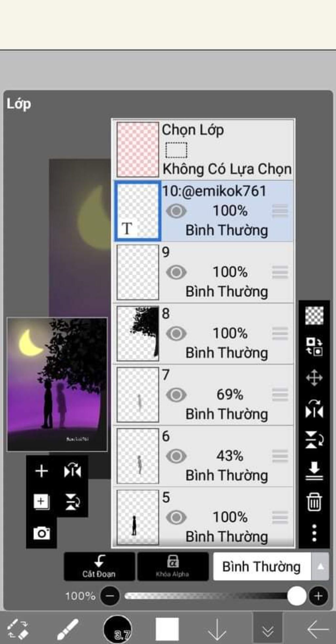336x644 pixels.
Task: Hide the layer 10 @emikok761 text layer
Action: [x=176, y=211]
